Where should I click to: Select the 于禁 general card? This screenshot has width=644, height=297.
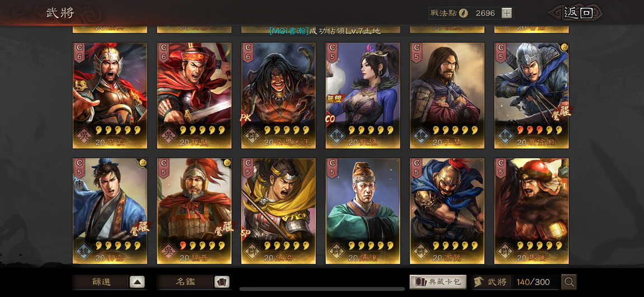coord(447,95)
